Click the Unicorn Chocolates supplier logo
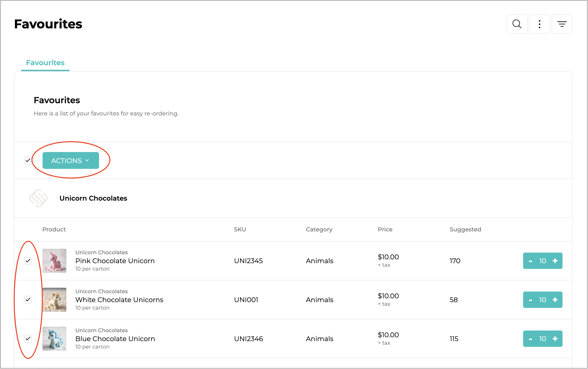Image resolution: width=588 pixels, height=369 pixels. (38, 198)
